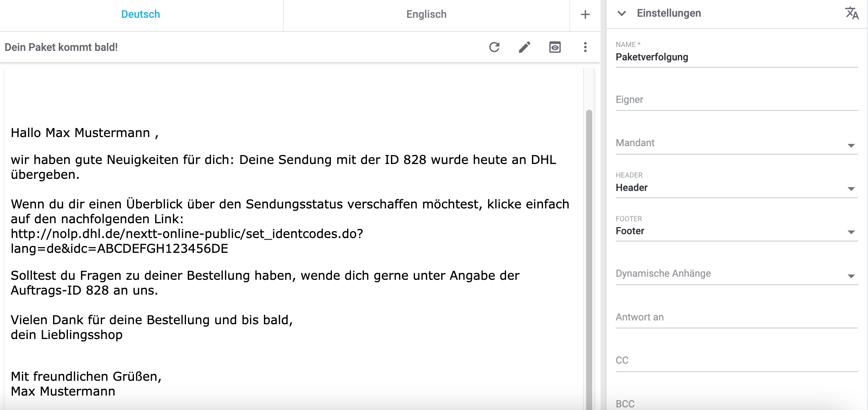Switch to the Englisch tab
The width and height of the screenshot is (868, 410).
[426, 14]
